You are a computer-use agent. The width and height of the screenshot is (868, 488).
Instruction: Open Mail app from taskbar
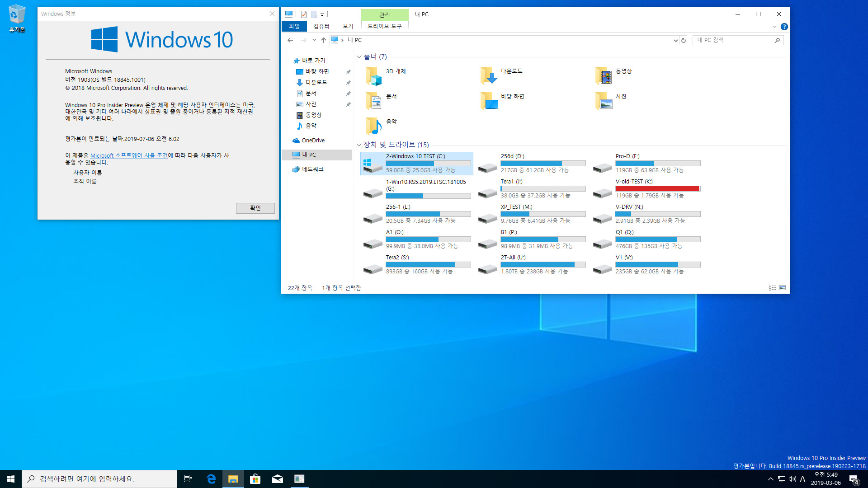click(278, 479)
